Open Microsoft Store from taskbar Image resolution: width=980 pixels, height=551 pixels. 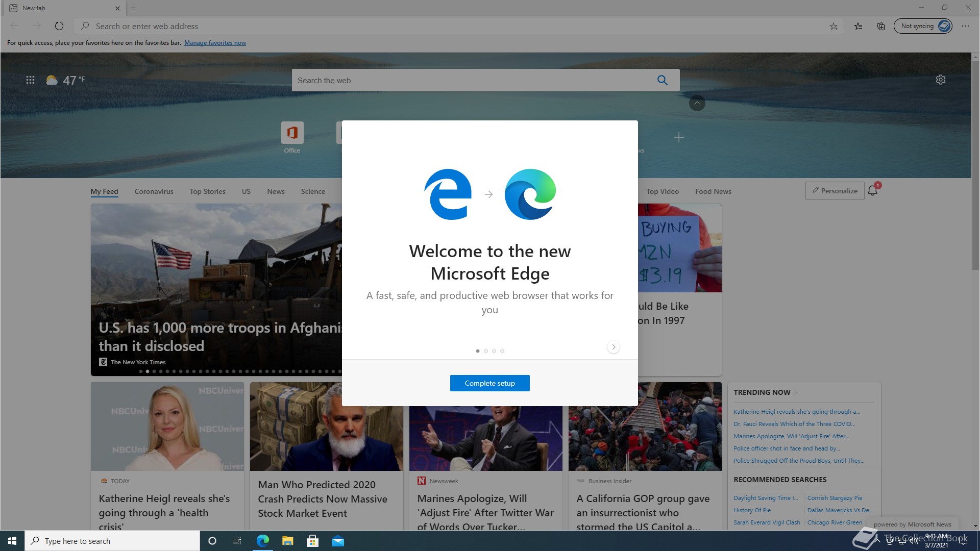pos(312,541)
